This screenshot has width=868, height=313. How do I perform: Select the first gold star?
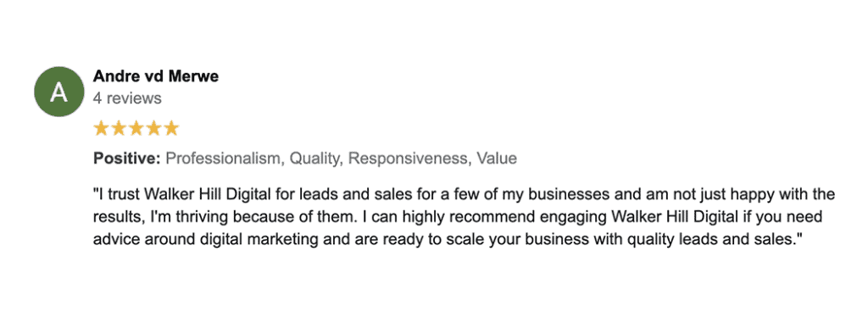[101, 129]
